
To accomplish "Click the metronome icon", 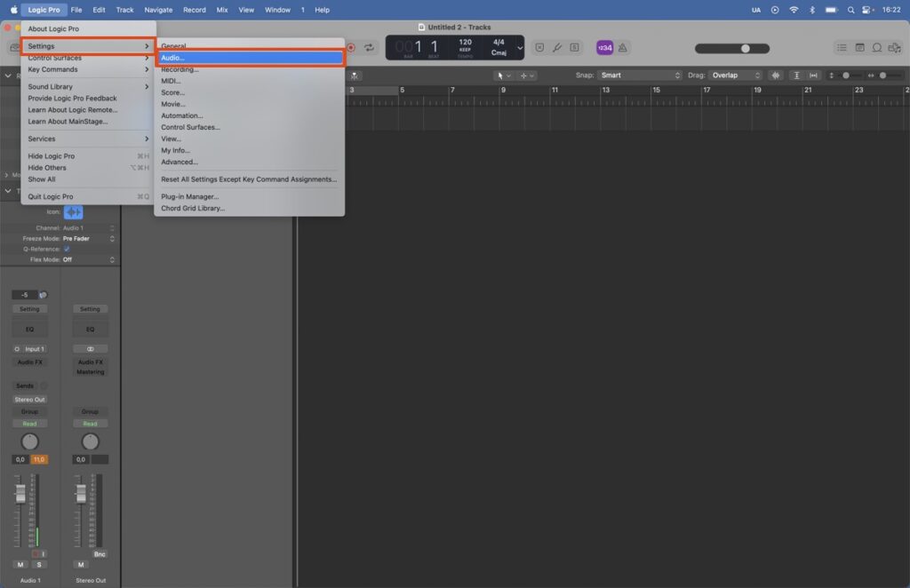I will [623, 47].
